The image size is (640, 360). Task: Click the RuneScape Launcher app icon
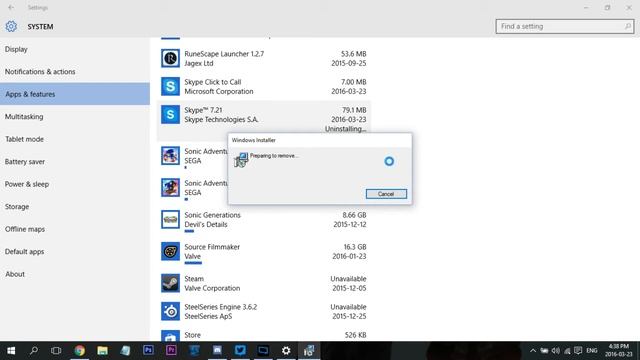point(170,58)
